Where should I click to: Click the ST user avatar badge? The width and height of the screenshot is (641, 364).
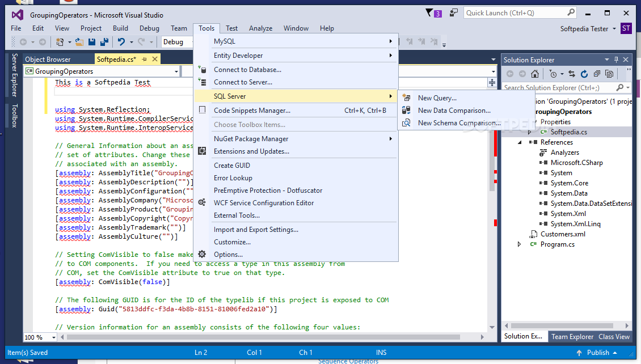coord(626,28)
